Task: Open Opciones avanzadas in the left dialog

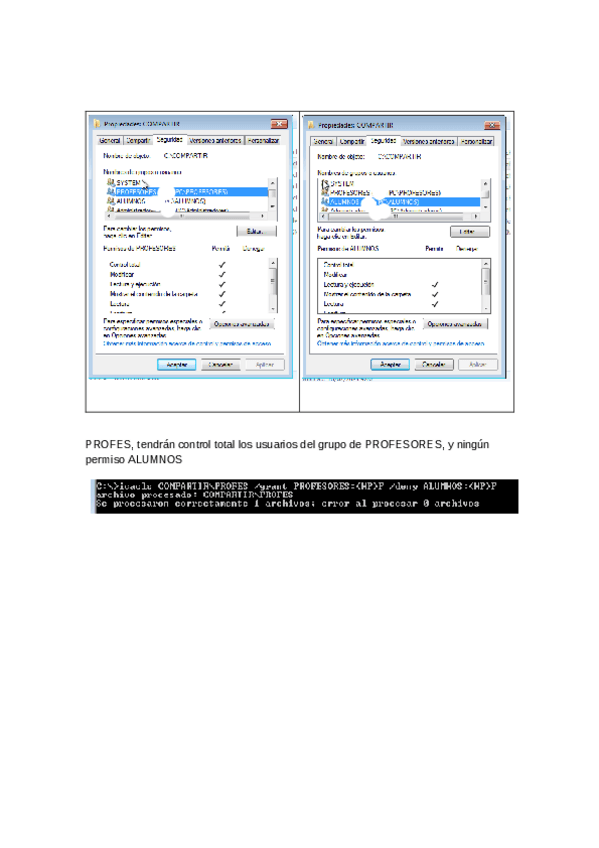Action: (241, 324)
